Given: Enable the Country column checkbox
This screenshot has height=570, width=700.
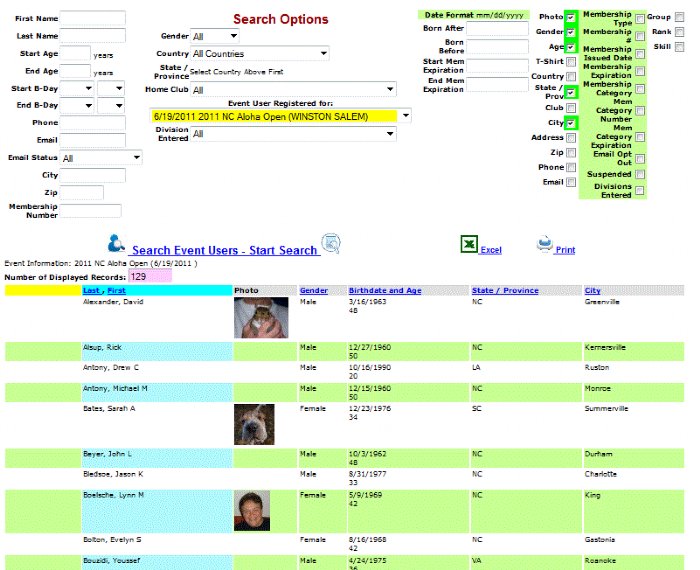Looking at the screenshot, I should (x=571, y=76).
